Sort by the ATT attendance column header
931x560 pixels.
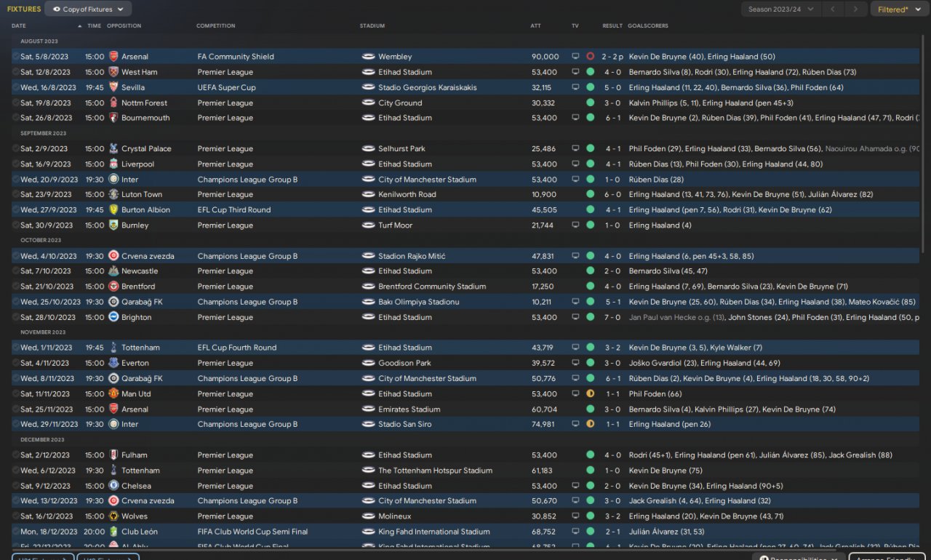(x=536, y=26)
